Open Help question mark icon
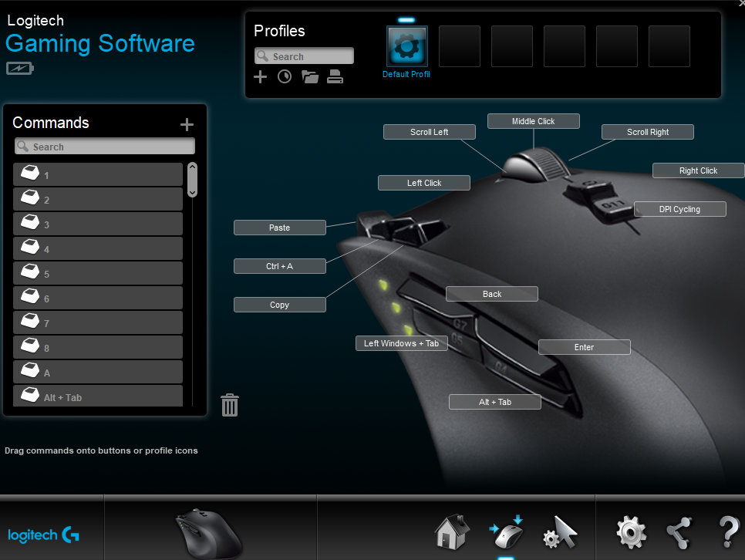Viewport: 745px width, 560px height. tap(730, 532)
